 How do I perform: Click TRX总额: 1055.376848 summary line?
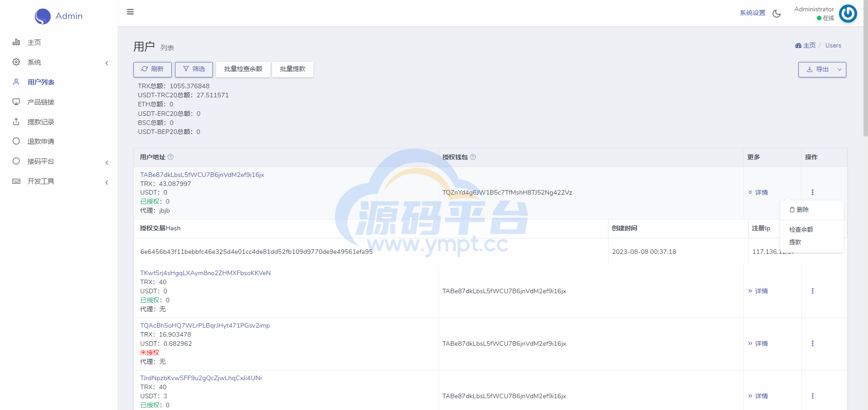[x=174, y=86]
